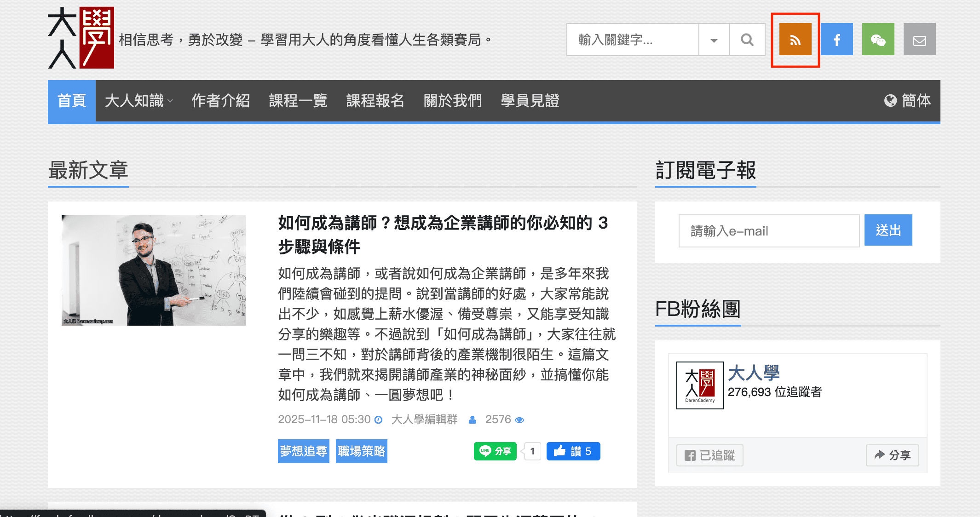Open the search category dropdown arrow
Screen dimensions: 980x517
(x=714, y=40)
